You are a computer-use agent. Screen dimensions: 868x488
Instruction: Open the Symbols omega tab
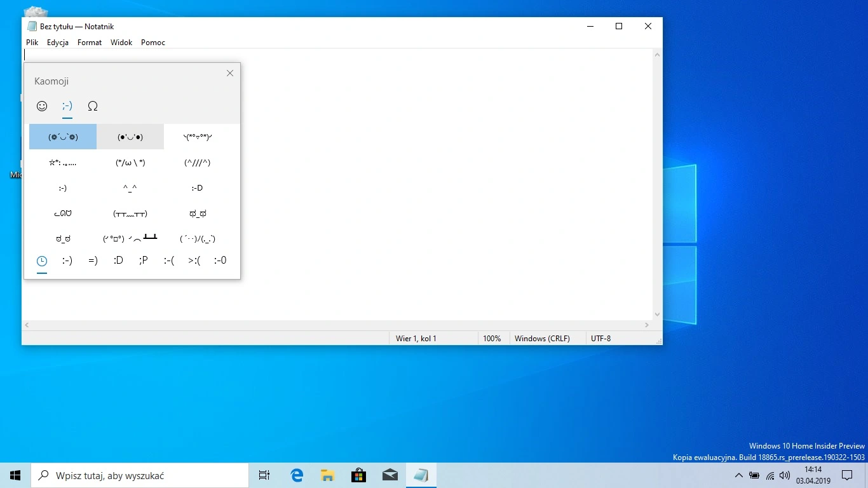point(93,106)
